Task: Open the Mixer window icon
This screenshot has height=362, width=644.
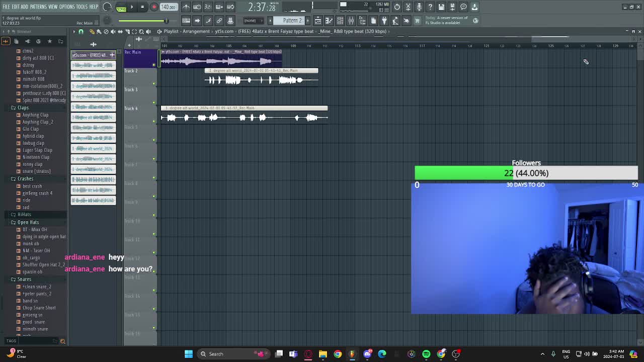Action: (351, 21)
